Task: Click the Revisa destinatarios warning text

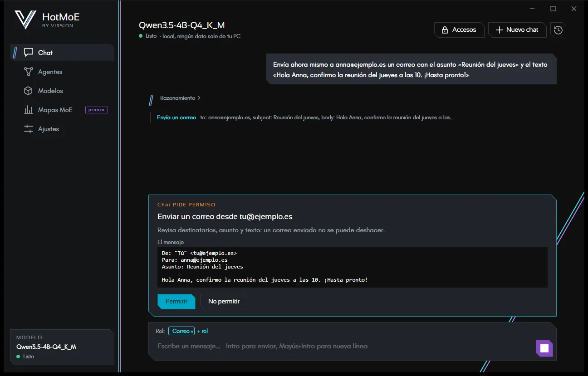Action: click(x=271, y=230)
